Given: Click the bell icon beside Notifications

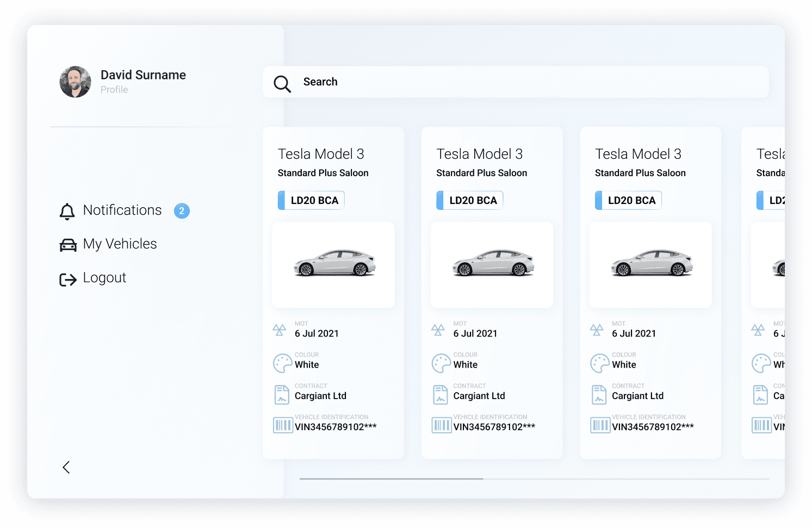Looking at the screenshot, I should [67, 212].
